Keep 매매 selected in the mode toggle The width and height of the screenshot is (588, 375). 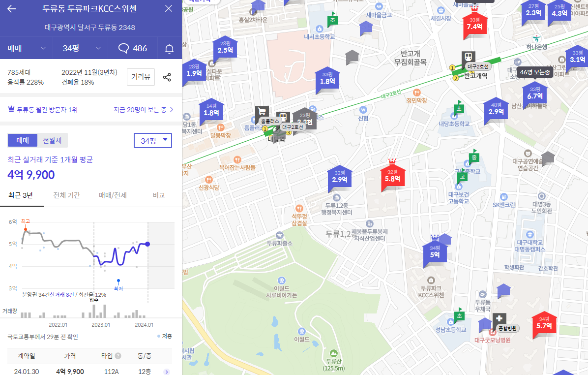click(x=22, y=140)
